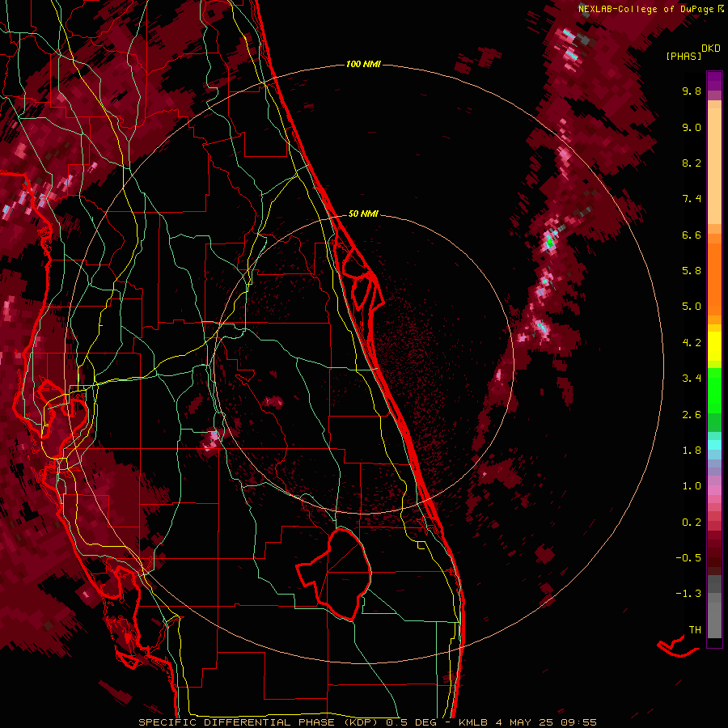
Task: Click the 7.4 value on the color scale
Action: pos(692,199)
